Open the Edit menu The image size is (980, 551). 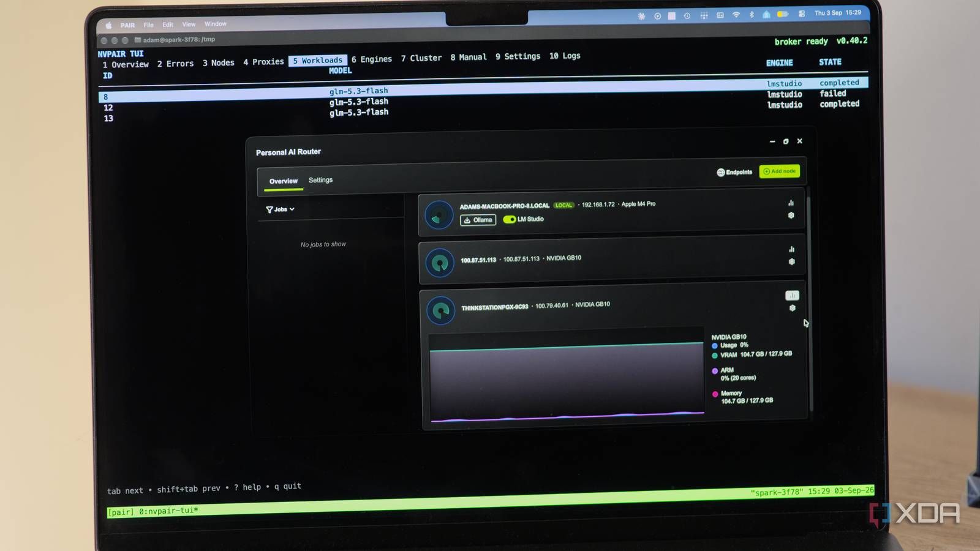(x=168, y=25)
